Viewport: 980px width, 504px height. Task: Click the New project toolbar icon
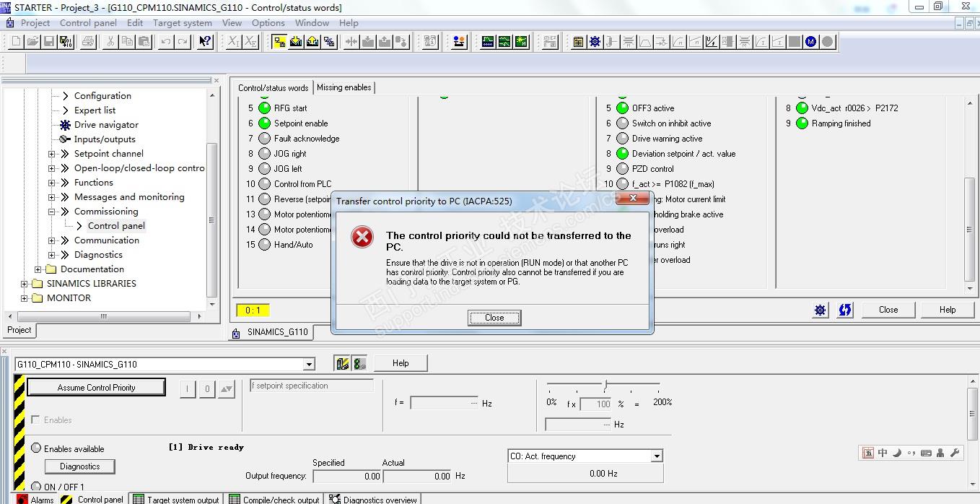[16, 42]
